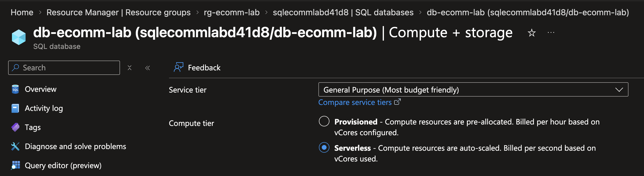Click the Resource Manager Resource groups breadcrumb
This screenshot has height=176, width=644.
[119, 12]
